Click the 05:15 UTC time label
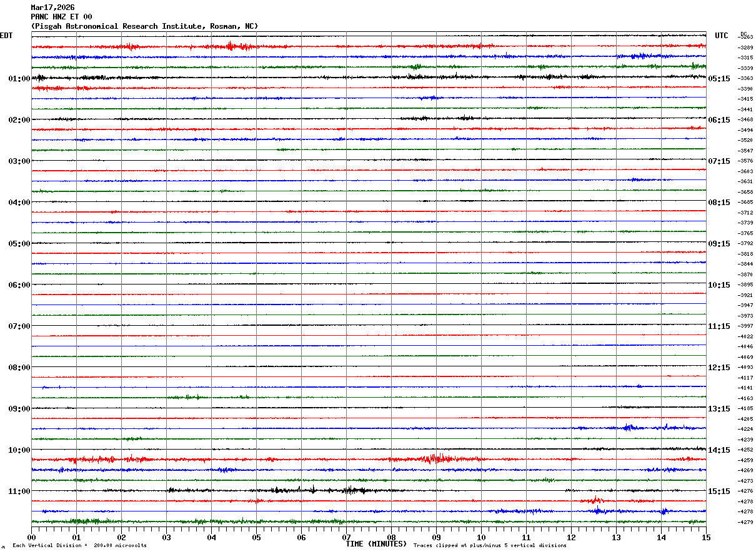The height and width of the screenshot is (554, 756). (719, 79)
